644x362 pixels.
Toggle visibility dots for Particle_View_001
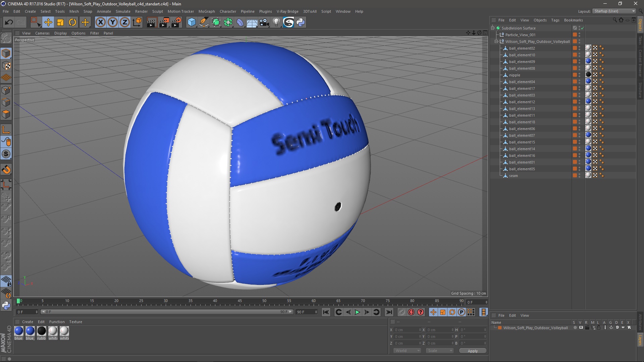[580, 35]
